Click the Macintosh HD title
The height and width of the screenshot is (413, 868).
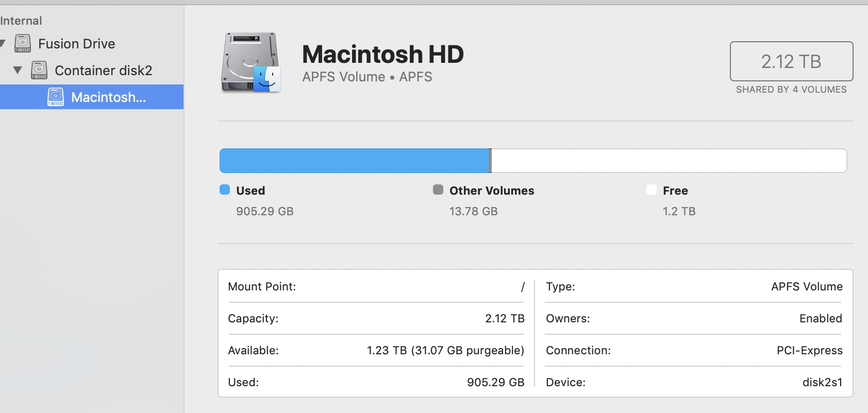point(383,54)
